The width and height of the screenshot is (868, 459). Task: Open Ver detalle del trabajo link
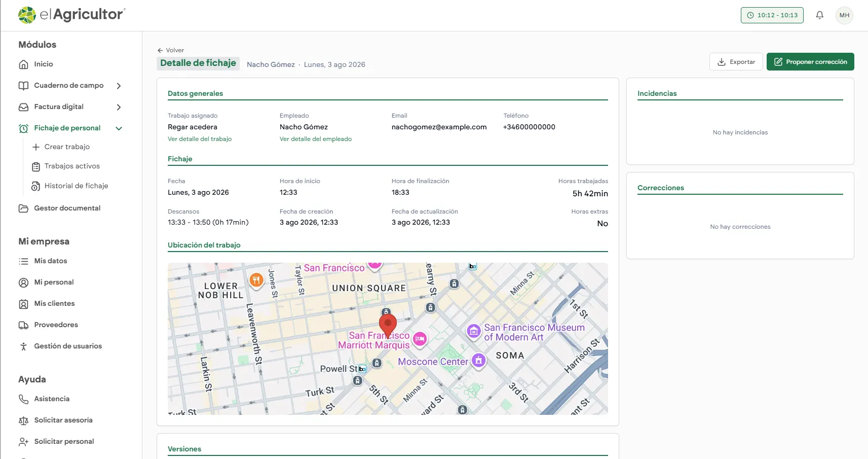200,139
